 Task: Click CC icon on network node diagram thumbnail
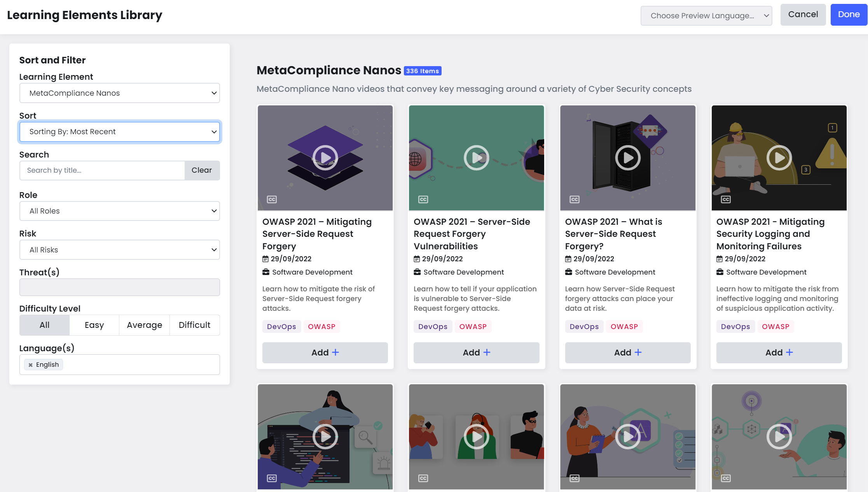coord(726,478)
